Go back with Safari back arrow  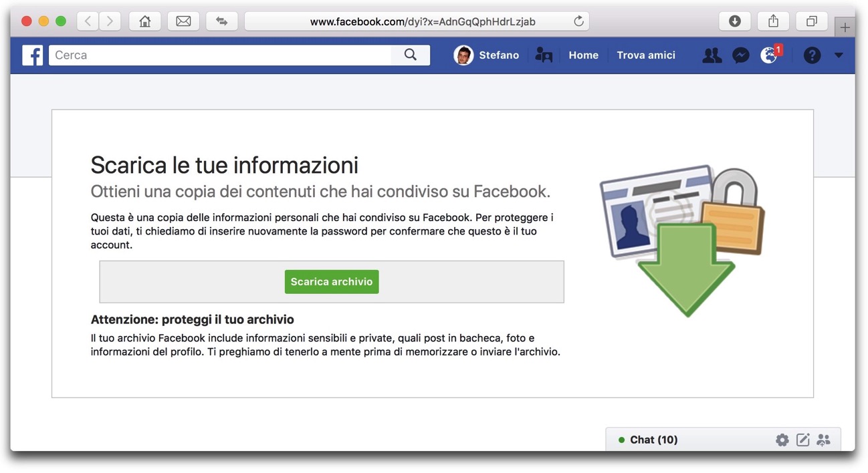pos(88,21)
